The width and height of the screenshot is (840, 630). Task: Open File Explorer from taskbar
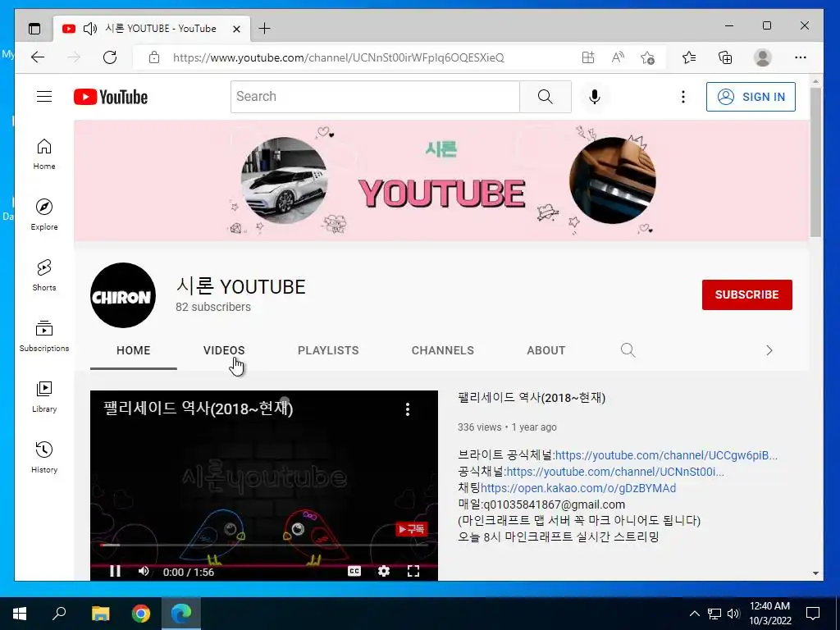[x=100, y=614]
